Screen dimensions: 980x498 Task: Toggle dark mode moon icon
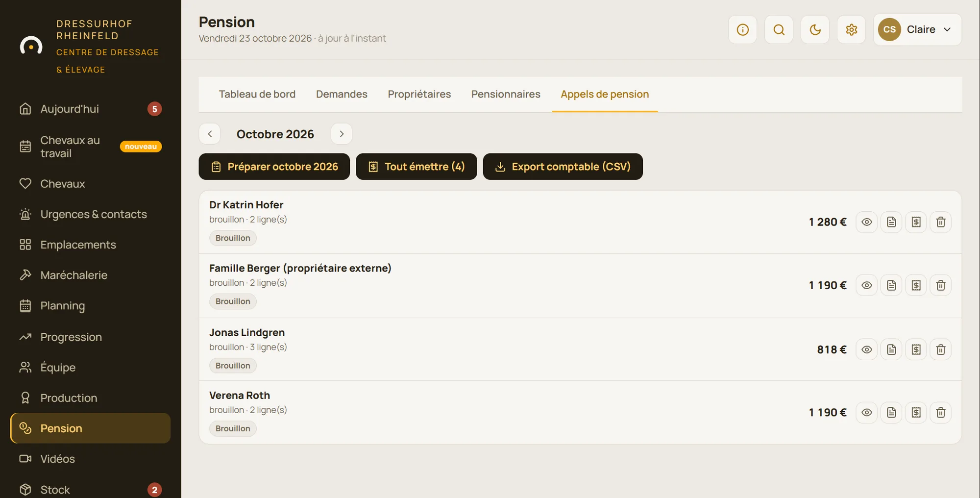click(815, 29)
